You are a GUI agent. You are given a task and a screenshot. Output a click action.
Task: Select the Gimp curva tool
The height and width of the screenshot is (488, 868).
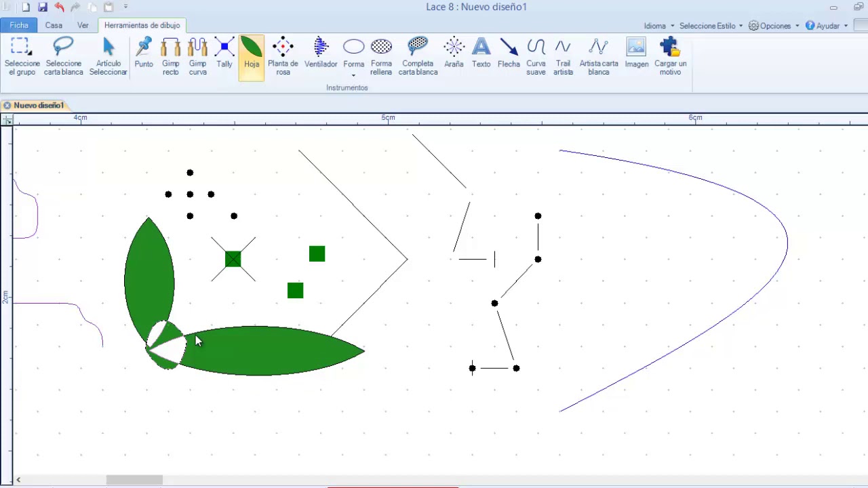198,57
